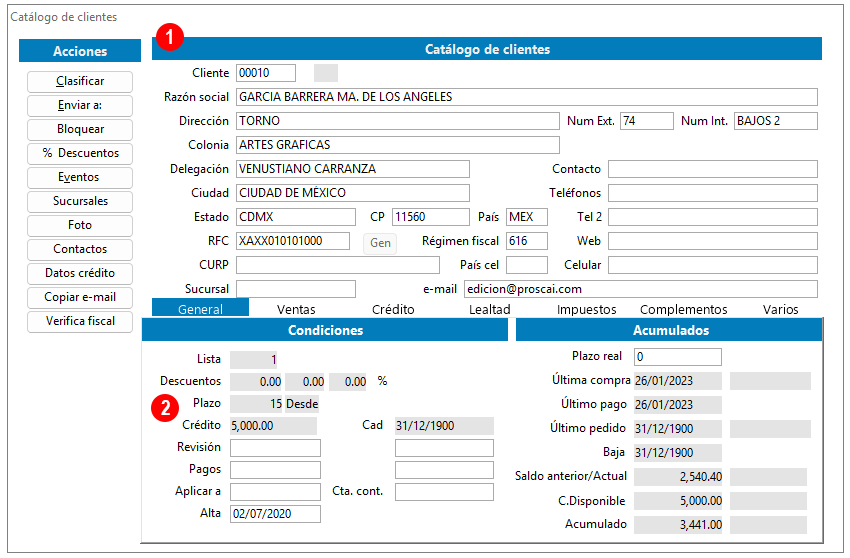Click the Datos crédito button
This screenshot has width=850, height=558.
click(x=80, y=273)
